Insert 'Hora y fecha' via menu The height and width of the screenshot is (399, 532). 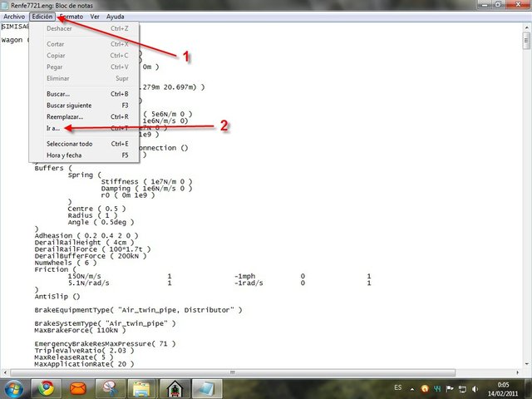coord(63,155)
